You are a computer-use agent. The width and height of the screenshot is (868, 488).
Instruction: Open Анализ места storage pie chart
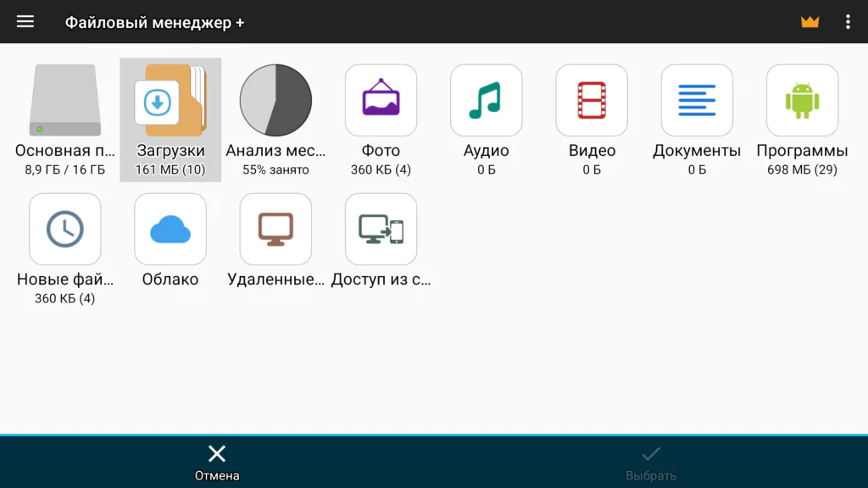pyautogui.click(x=275, y=100)
